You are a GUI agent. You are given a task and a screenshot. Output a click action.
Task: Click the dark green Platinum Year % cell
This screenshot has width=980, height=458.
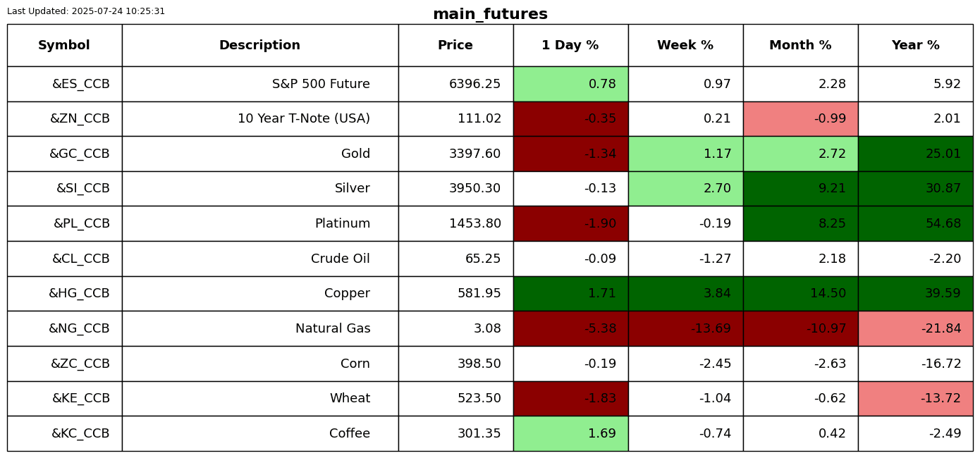point(915,224)
